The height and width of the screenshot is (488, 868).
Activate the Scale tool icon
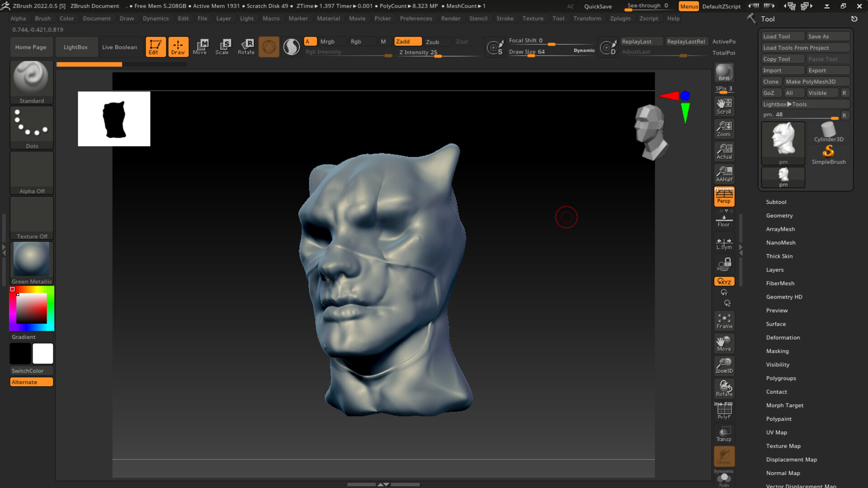[x=223, y=47]
